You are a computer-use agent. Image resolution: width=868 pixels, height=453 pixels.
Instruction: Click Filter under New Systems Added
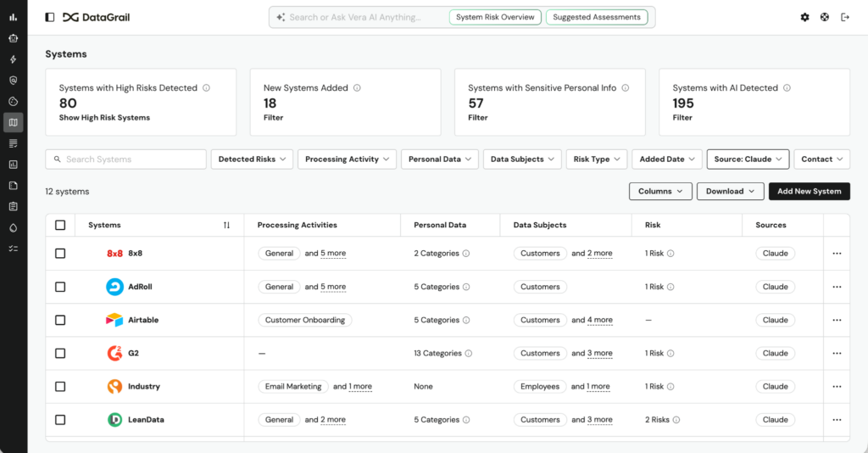click(274, 117)
